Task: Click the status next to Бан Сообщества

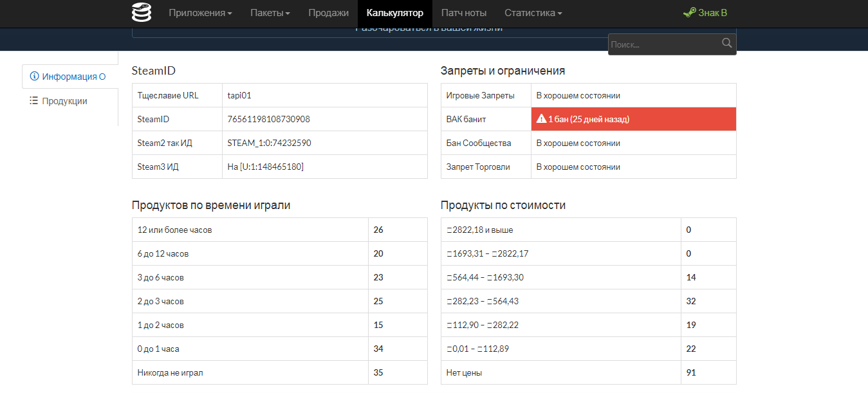Action: click(x=578, y=143)
